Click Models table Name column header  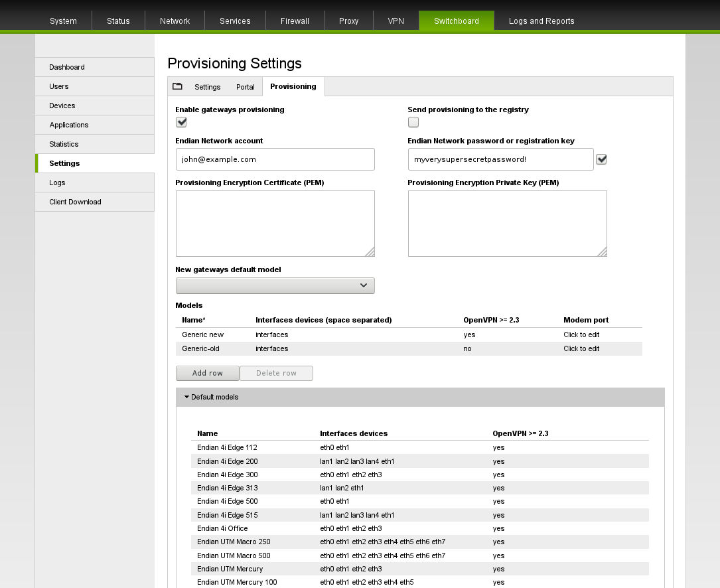point(194,320)
